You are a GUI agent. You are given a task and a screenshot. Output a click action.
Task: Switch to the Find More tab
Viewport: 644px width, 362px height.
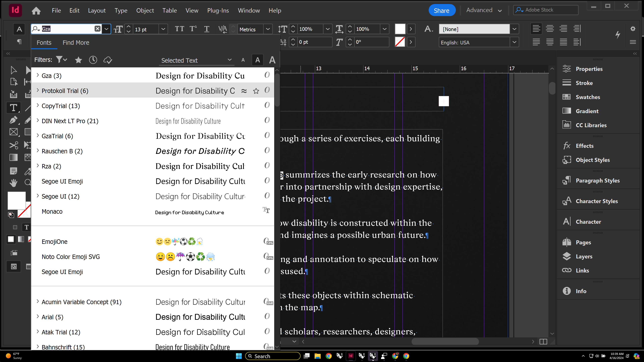tap(76, 42)
